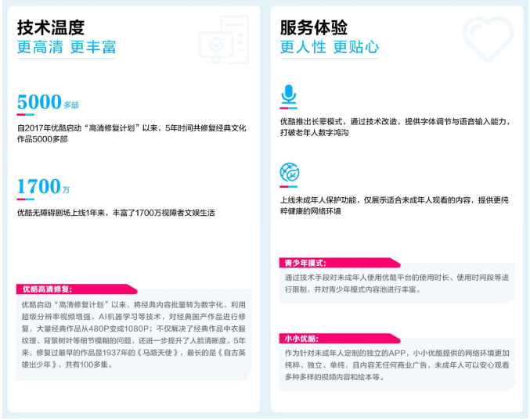Image resolution: width=530 pixels, height=420 pixels.
Task: Click the blue microphone icon
Action: [289, 95]
